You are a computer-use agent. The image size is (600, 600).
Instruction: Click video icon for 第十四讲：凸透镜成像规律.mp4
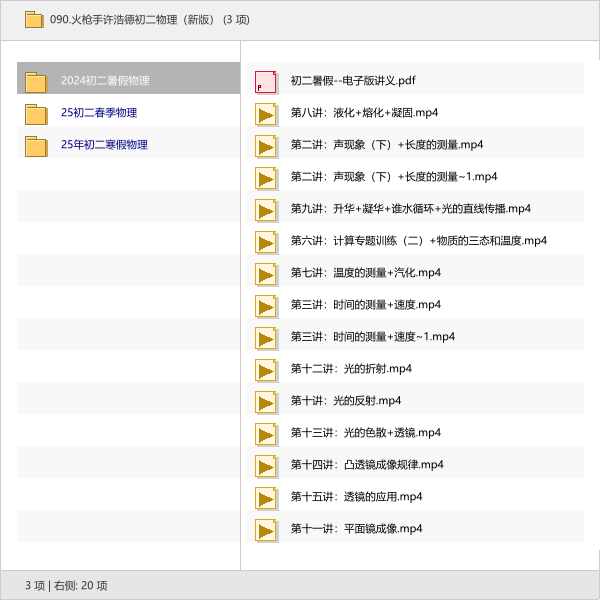coord(265,465)
